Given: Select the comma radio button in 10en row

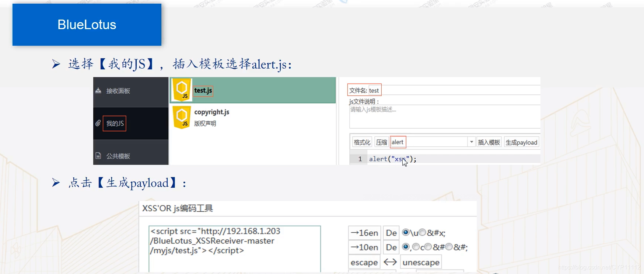Looking at the screenshot, I should tap(406, 247).
